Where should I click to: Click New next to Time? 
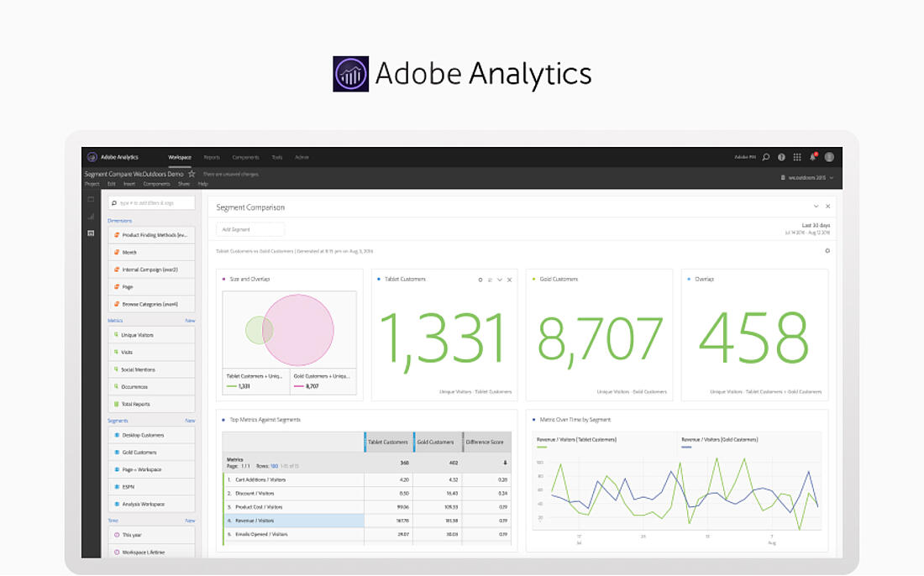tap(190, 521)
